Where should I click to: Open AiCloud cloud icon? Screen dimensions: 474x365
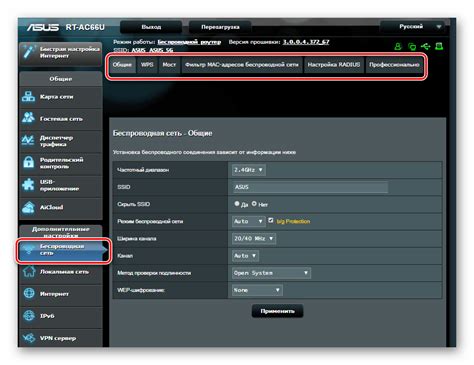tap(28, 207)
